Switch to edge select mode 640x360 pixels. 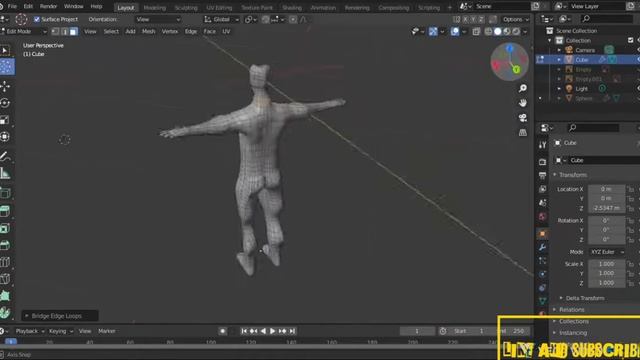coord(64,31)
